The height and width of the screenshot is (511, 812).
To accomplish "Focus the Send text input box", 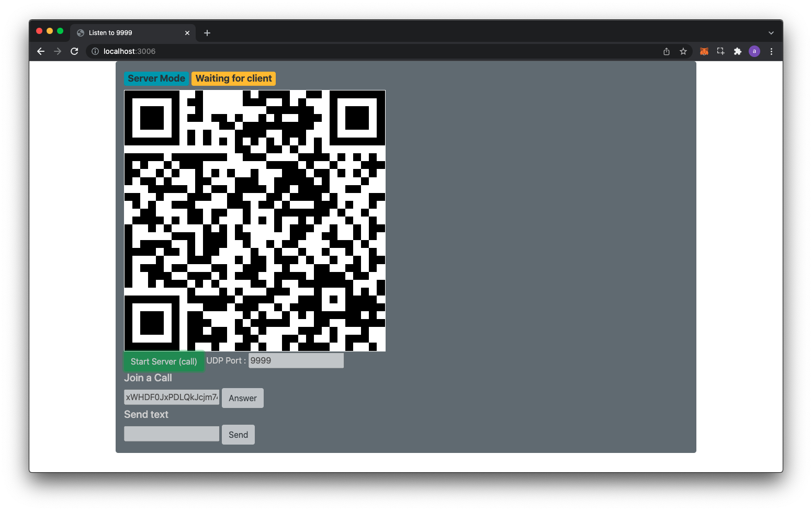I will 172,434.
